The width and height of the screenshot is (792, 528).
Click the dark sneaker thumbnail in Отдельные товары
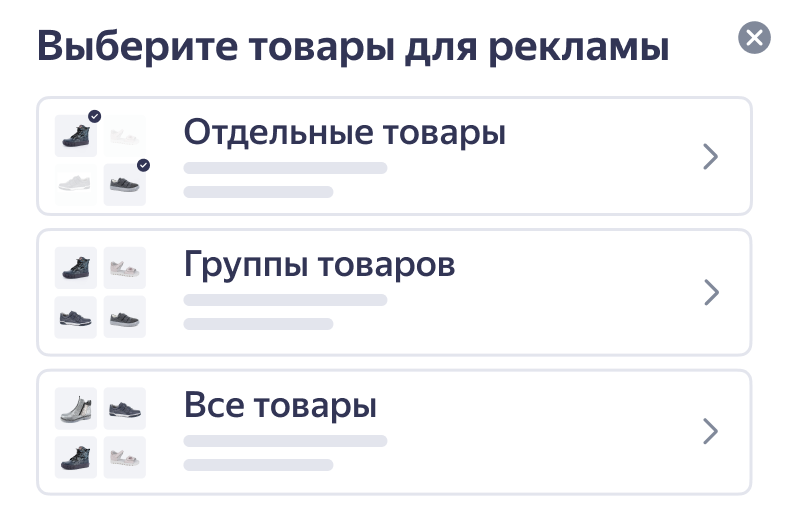[124, 185]
